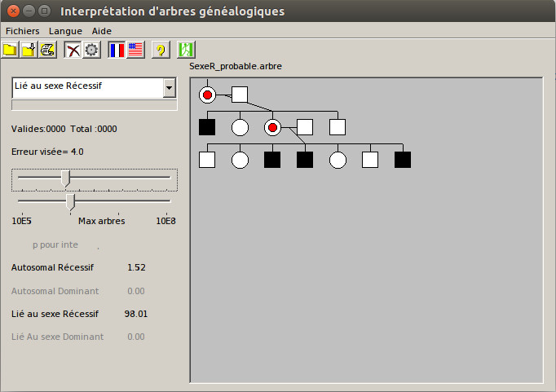Open the Langue menu
The height and width of the screenshot is (392, 556).
pyautogui.click(x=65, y=30)
